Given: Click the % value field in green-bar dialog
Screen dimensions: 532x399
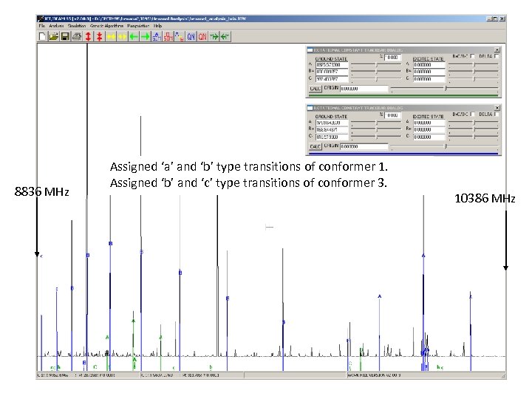Looking at the screenshot, I should coord(392,58).
